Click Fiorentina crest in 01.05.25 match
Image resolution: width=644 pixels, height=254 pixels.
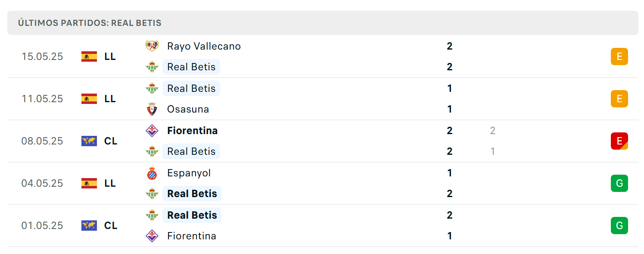(152, 236)
